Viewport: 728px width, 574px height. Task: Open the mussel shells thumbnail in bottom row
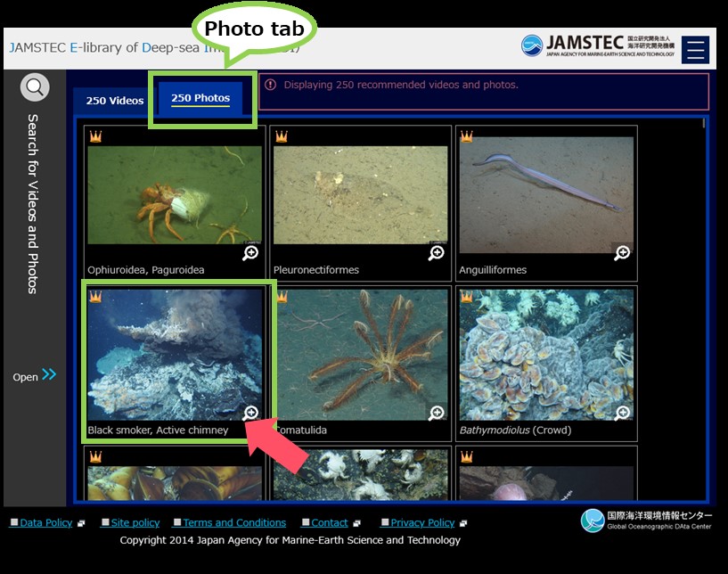click(x=175, y=483)
